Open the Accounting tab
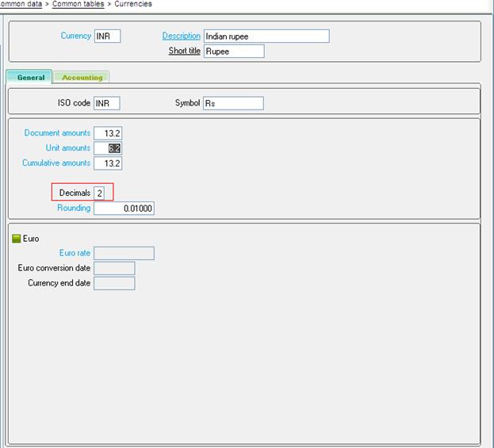 click(x=82, y=78)
